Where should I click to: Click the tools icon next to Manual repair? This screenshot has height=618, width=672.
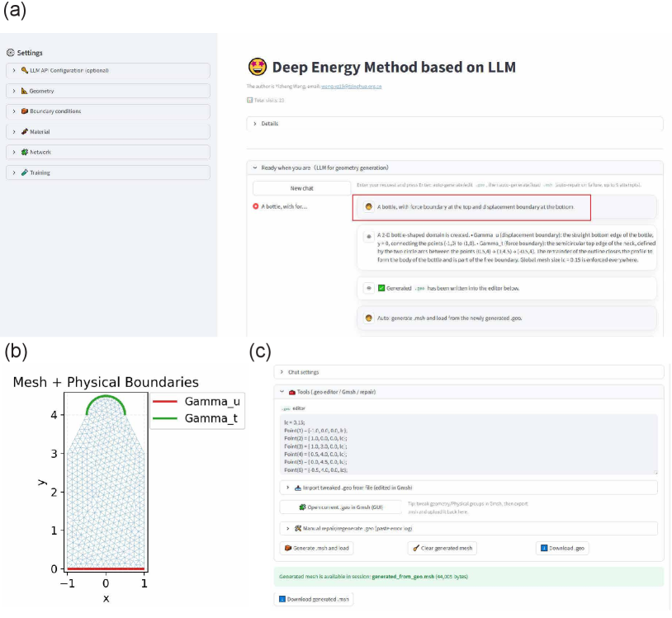298,529
